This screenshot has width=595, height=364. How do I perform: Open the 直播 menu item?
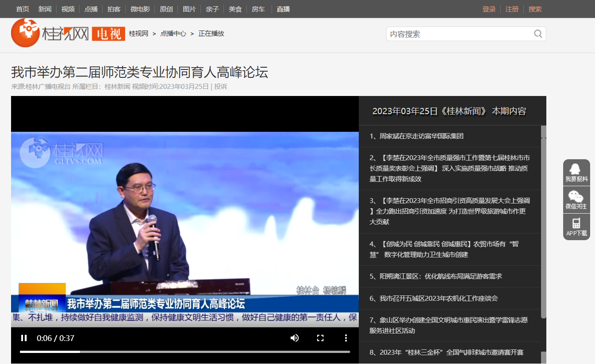point(283,9)
